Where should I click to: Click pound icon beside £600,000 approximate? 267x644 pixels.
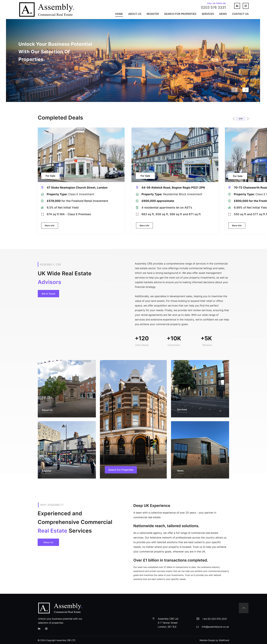137,201
